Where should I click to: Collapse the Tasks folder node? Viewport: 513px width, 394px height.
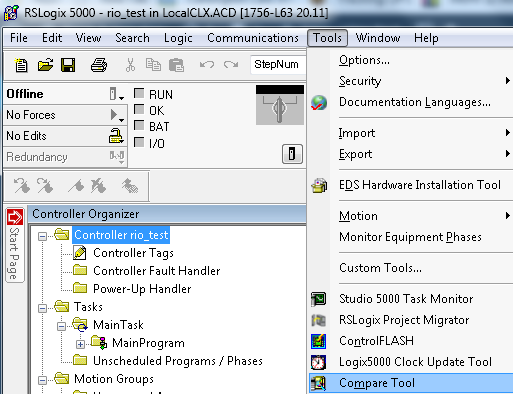tap(42, 308)
